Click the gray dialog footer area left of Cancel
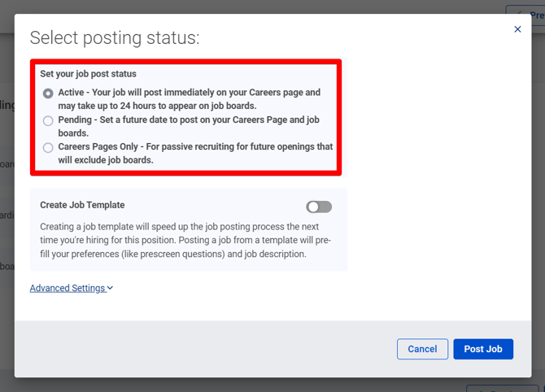Image resolution: width=545 pixels, height=392 pixels. tap(203, 349)
